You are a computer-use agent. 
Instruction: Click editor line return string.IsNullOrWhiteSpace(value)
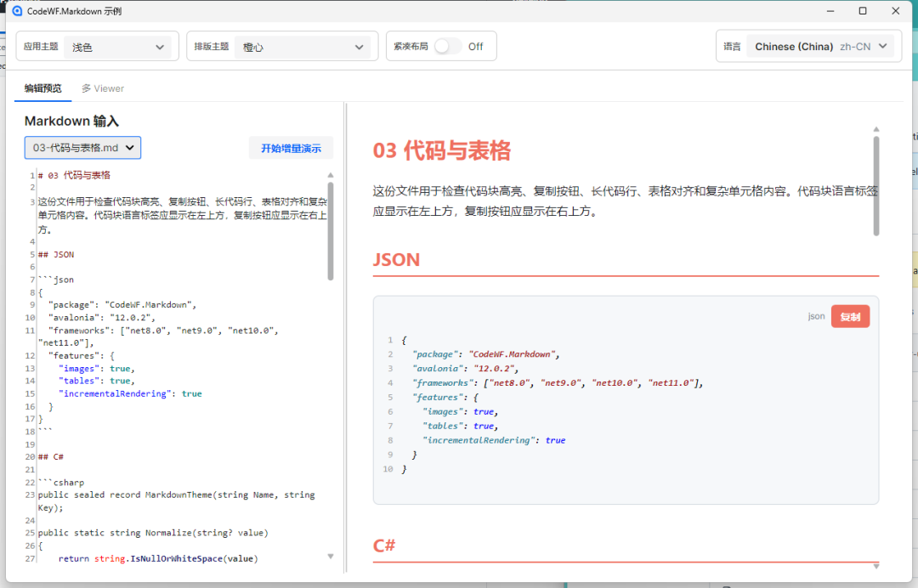click(x=158, y=559)
